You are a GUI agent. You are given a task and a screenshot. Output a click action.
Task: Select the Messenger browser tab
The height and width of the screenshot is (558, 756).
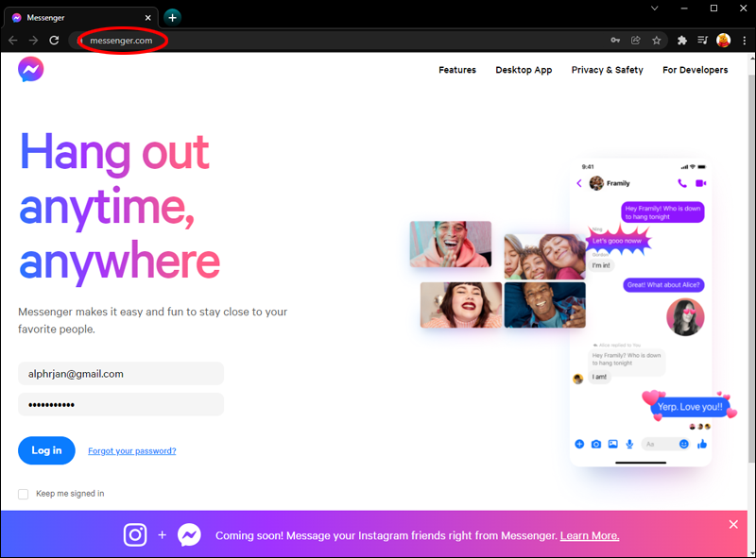click(x=81, y=18)
